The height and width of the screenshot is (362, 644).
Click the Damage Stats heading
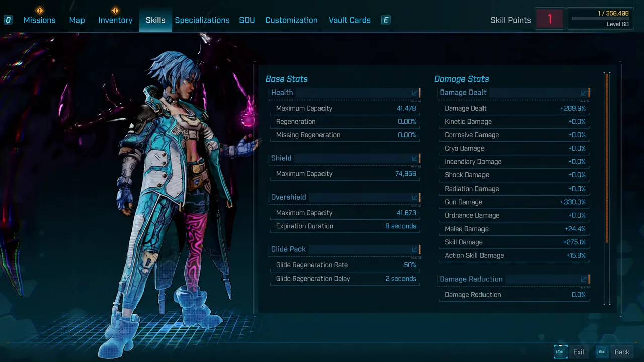click(x=461, y=79)
